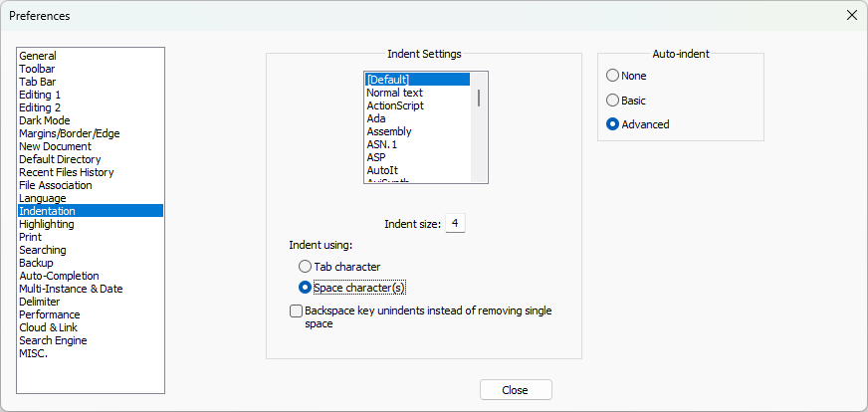The height and width of the screenshot is (412, 868).
Task: Pick Normal text from indent language list
Action: (394, 93)
